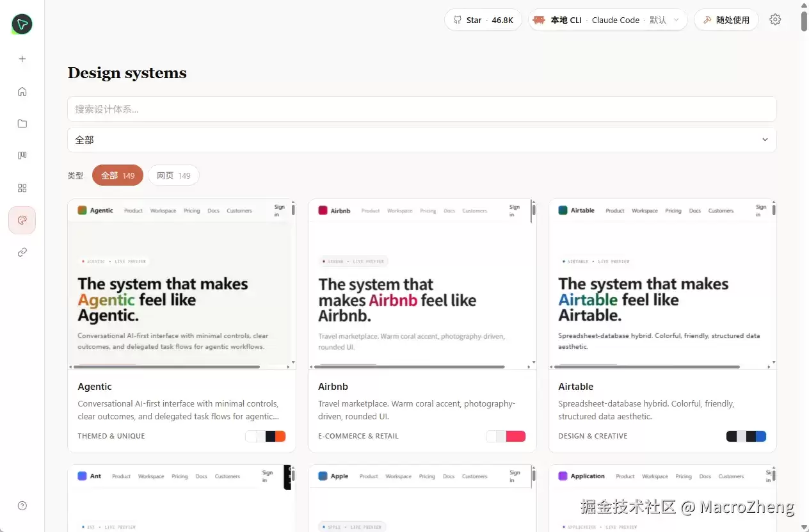
Task: Click the Airtable LIVE PREVIEW badge
Action: 595,261
